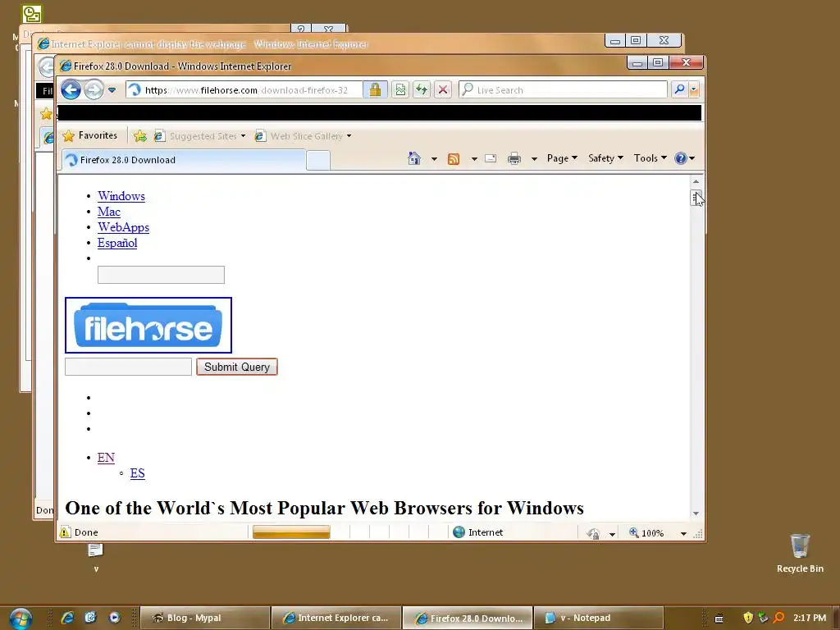Open the Page menu
840x630 pixels.
pos(562,158)
